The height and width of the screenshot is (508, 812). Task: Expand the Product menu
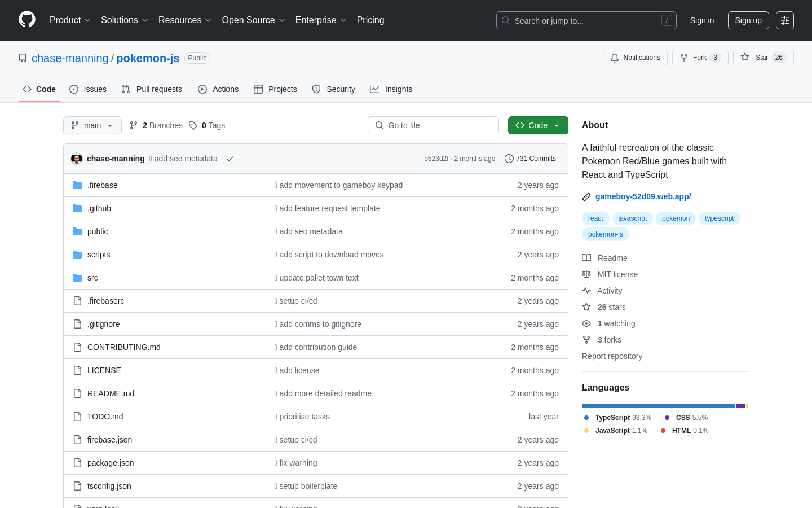70,20
